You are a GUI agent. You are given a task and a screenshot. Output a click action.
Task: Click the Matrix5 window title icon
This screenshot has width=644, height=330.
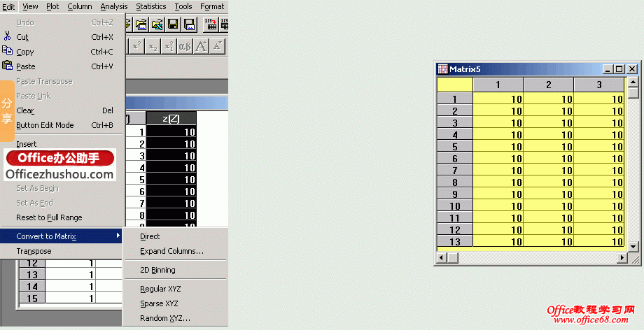point(442,69)
